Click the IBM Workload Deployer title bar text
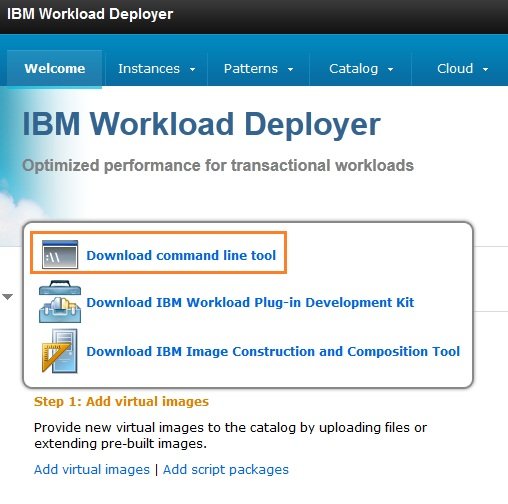Image resolution: width=508 pixels, height=504 pixels. pos(90,14)
